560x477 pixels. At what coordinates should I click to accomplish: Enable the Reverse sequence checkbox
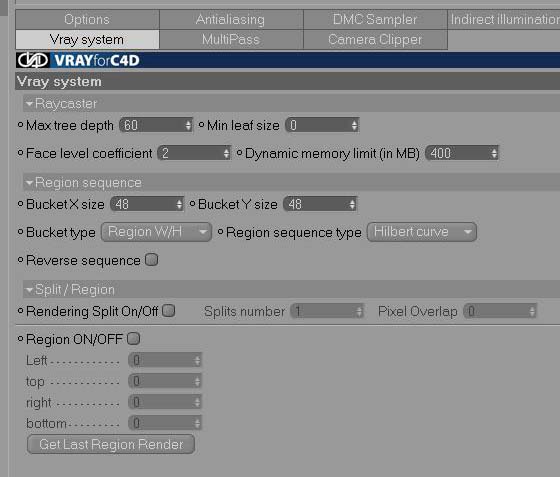tap(152, 260)
